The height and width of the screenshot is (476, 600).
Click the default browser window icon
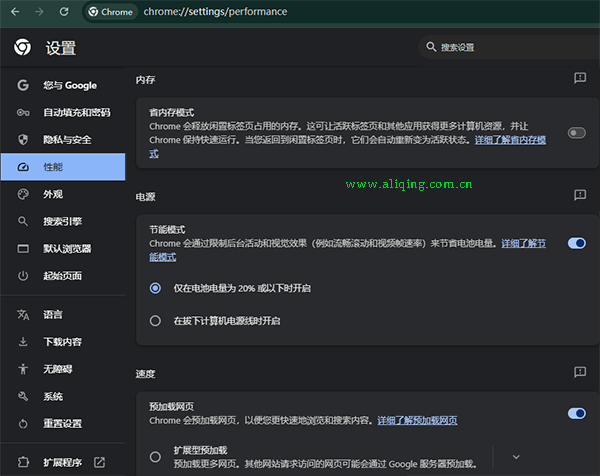click(23, 249)
